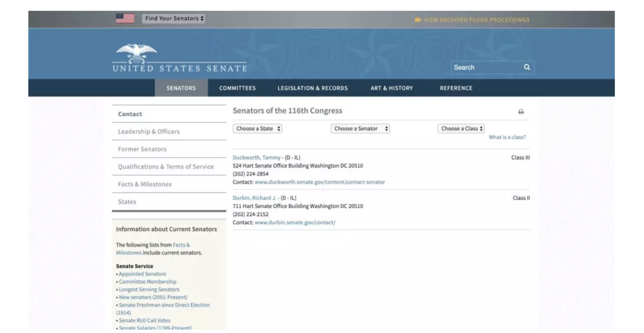The height and width of the screenshot is (333, 644).
Task: Click the printer icon
Action: click(x=521, y=112)
